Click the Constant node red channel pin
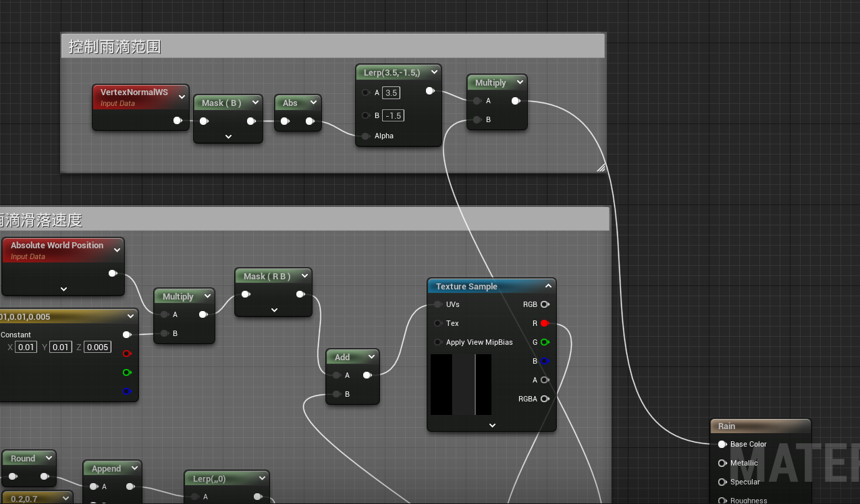860x504 pixels. click(126, 354)
